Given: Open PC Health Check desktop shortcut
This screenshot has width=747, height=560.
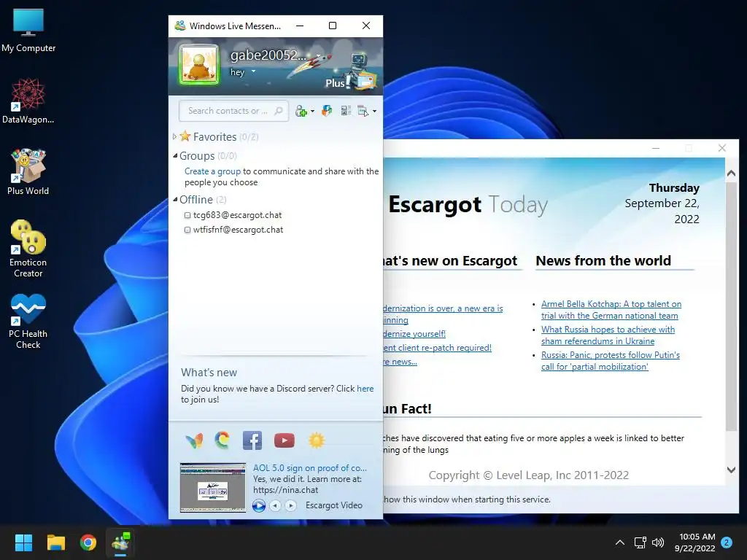Looking at the screenshot, I should pos(28,321).
